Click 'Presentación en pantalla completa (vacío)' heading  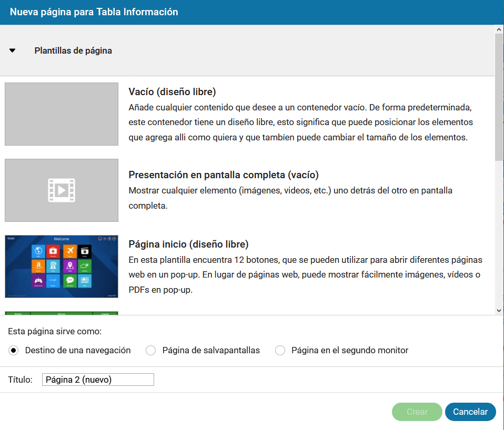coord(224,175)
